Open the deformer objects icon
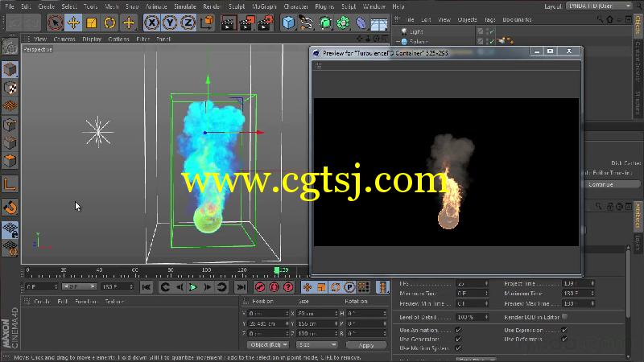 [361, 23]
